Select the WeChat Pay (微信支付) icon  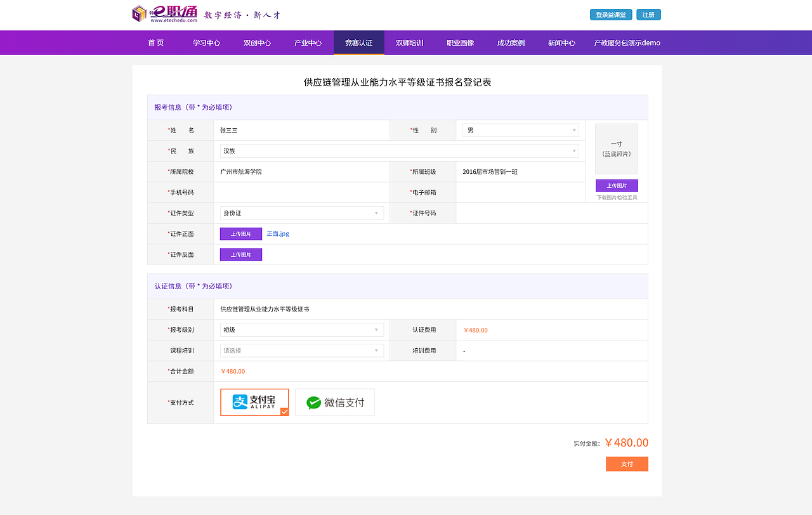click(334, 401)
